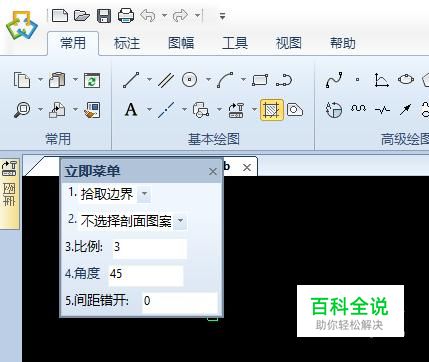
Task: Open the 视图 ribbon tab
Action: click(289, 43)
